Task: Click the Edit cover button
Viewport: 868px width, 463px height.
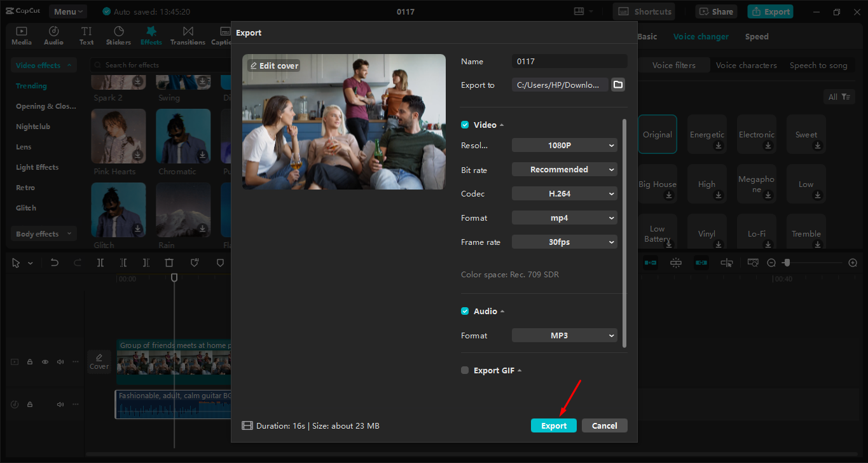Action: coord(273,65)
